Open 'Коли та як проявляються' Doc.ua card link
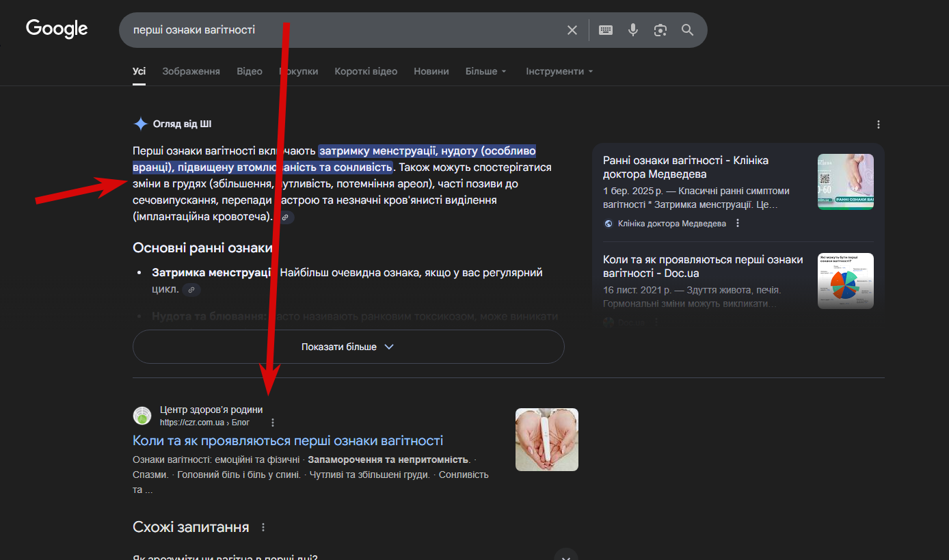 tap(703, 266)
